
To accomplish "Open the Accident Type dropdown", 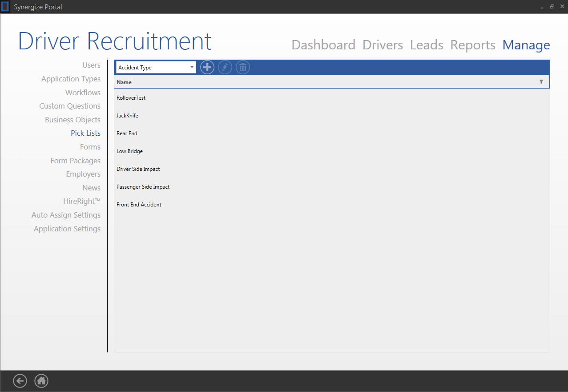I will click(156, 68).
